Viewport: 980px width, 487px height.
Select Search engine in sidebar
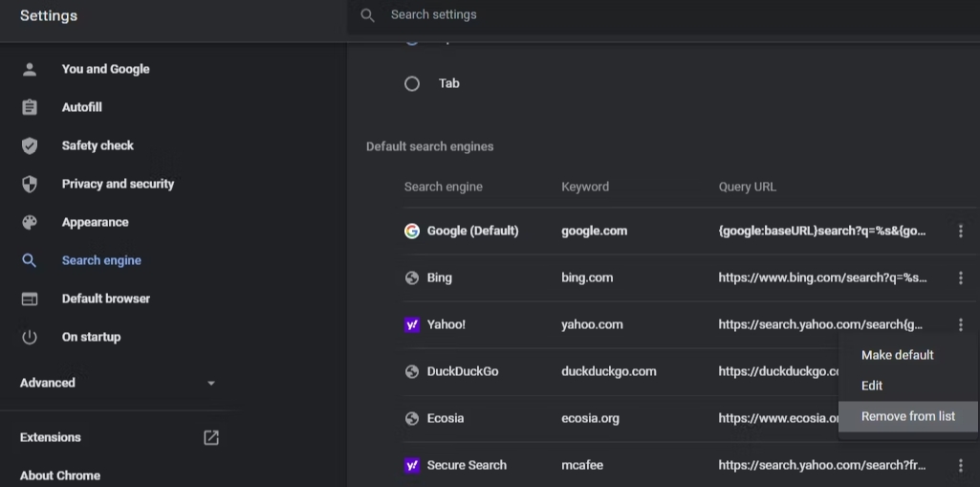click(101, 260)
